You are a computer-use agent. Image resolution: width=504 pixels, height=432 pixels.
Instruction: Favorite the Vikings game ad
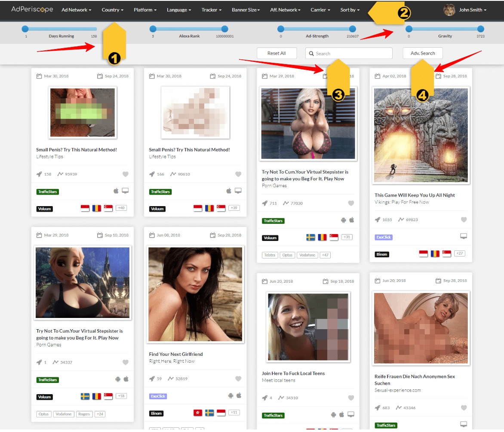click(x=464, y=219)
